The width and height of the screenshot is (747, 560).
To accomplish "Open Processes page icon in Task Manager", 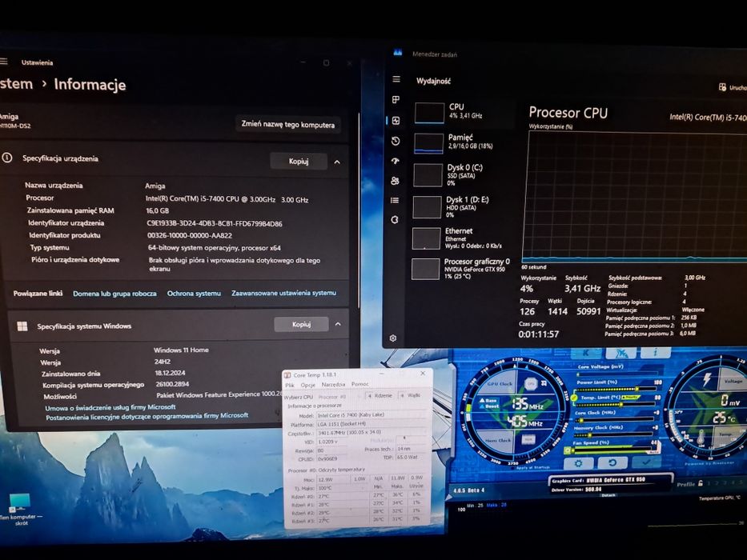I will point(396,99).
